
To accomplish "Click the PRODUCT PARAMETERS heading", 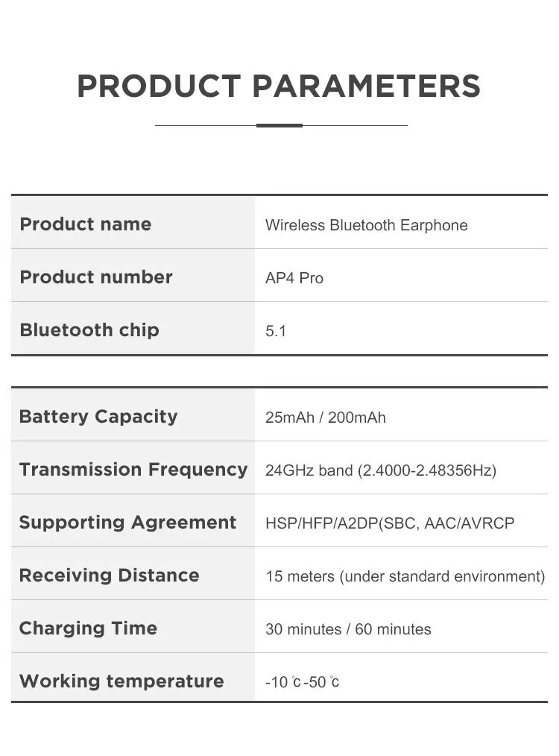I will pyautogui.click(x=279, y=86).
